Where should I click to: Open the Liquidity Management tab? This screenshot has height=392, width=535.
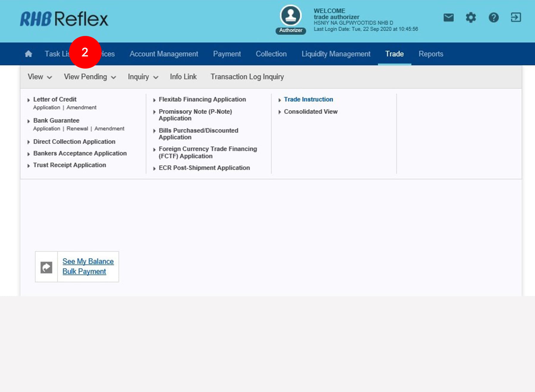point(336,54)
